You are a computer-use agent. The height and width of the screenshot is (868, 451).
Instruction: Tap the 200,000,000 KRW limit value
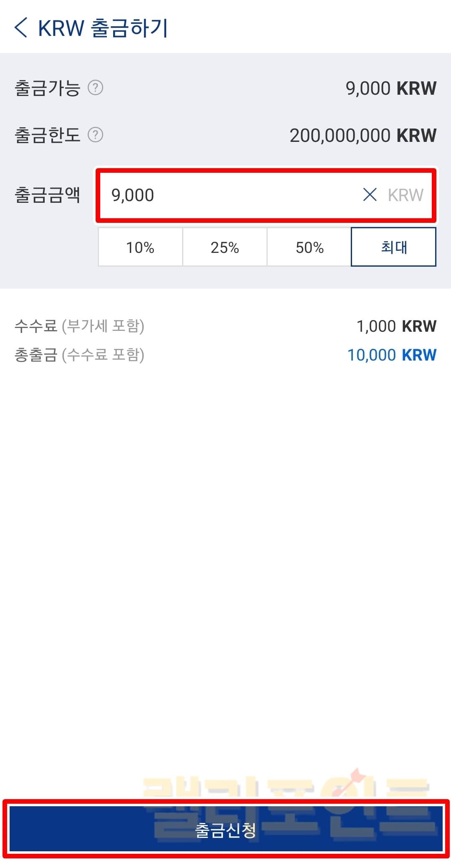pos(363,136)
